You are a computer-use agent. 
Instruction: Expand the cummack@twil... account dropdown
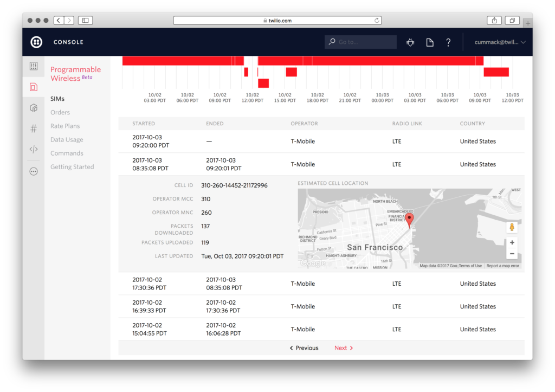500,42
